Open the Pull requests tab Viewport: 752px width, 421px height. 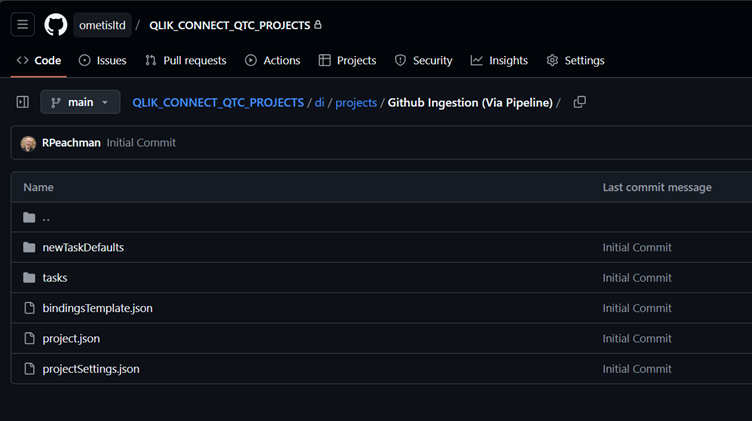click(x=186, y=60)
